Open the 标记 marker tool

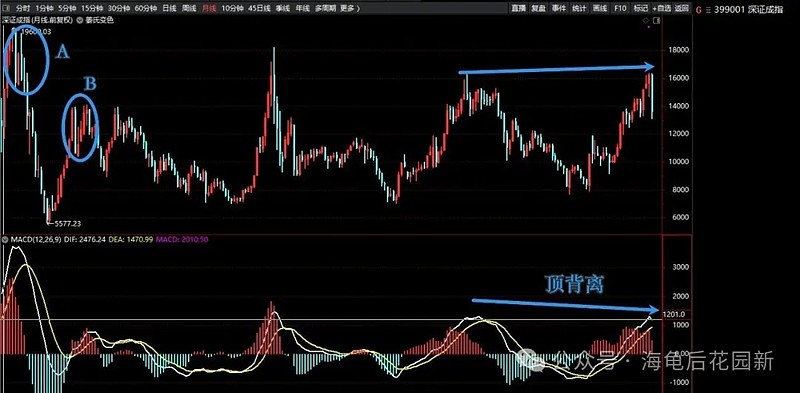coord(641,8)
